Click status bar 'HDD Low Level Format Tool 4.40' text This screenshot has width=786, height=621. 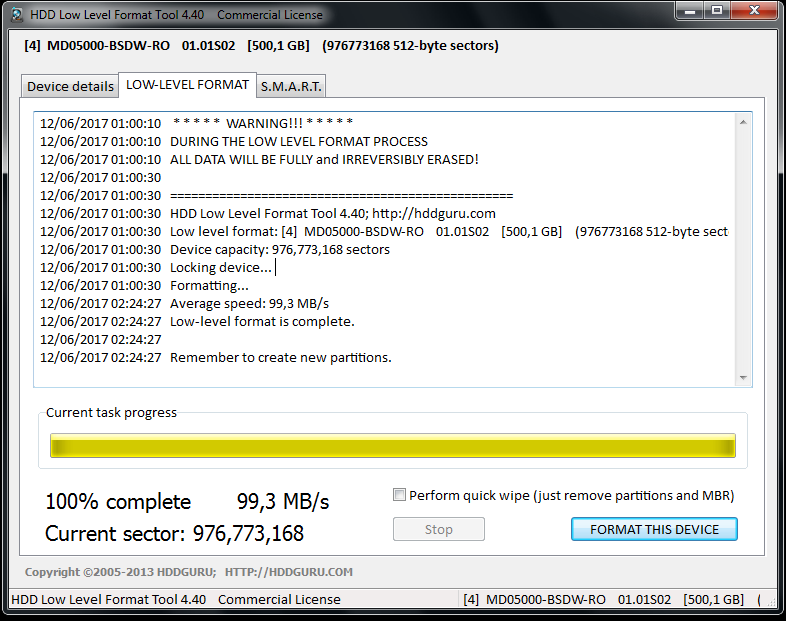tap(108, 599)
